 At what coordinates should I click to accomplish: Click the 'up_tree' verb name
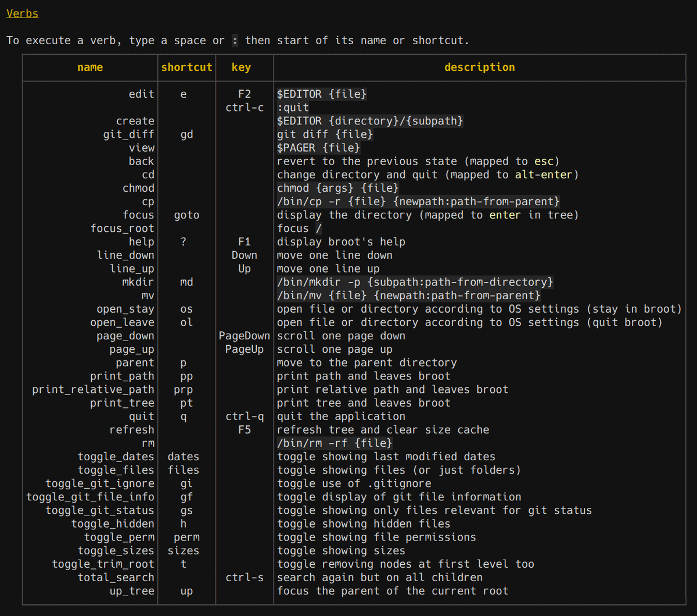coord(132,590)
